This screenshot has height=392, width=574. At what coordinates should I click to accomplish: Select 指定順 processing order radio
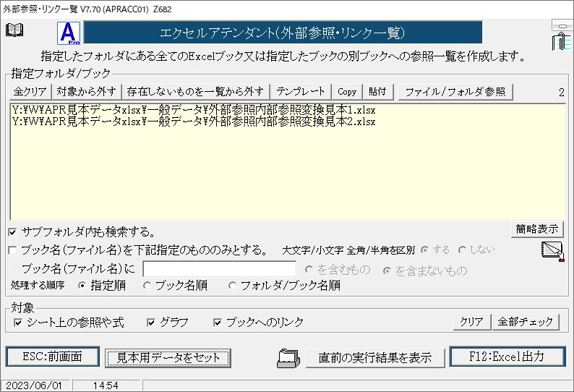(x=82, y=286)
